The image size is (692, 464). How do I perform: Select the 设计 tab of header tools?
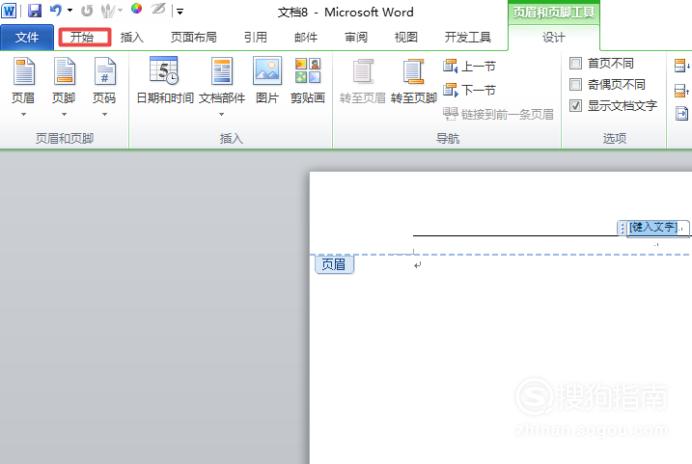point(553,38)
